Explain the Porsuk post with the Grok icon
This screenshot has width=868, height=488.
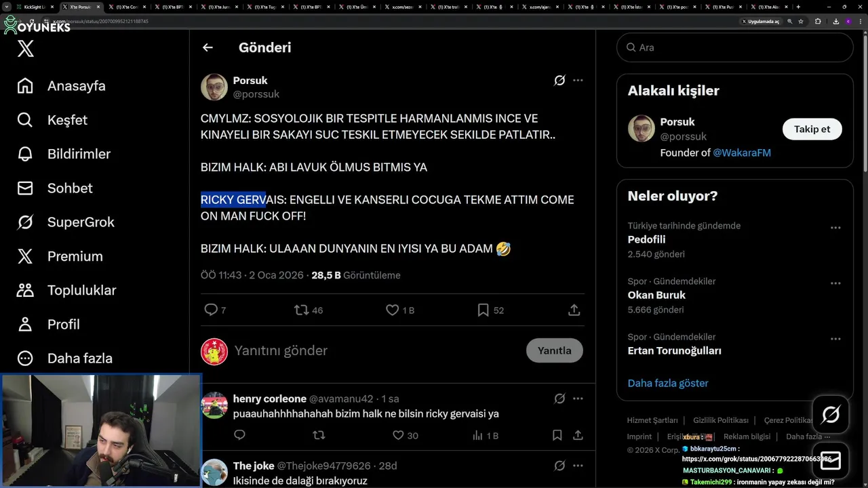(x=559, y=80)
